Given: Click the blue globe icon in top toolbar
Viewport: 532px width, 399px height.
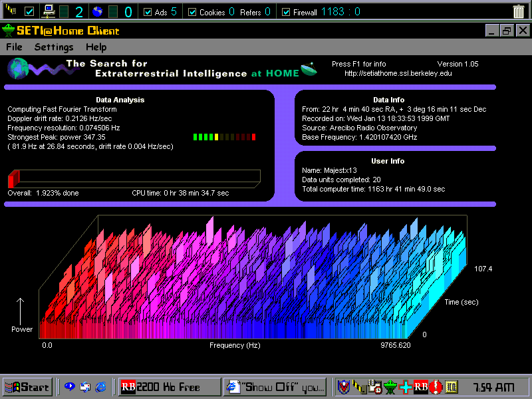Looking at the screenshot, I should pyautogui.click(x=98, y=11).
